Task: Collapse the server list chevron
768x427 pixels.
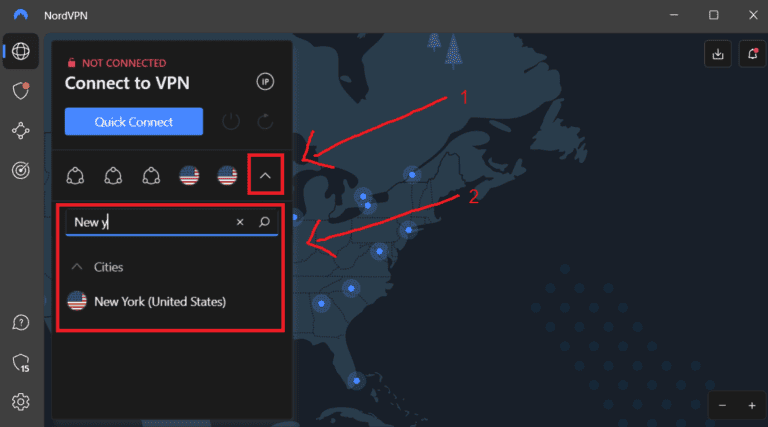Action: pyautogui.click(x=266, y=176)
